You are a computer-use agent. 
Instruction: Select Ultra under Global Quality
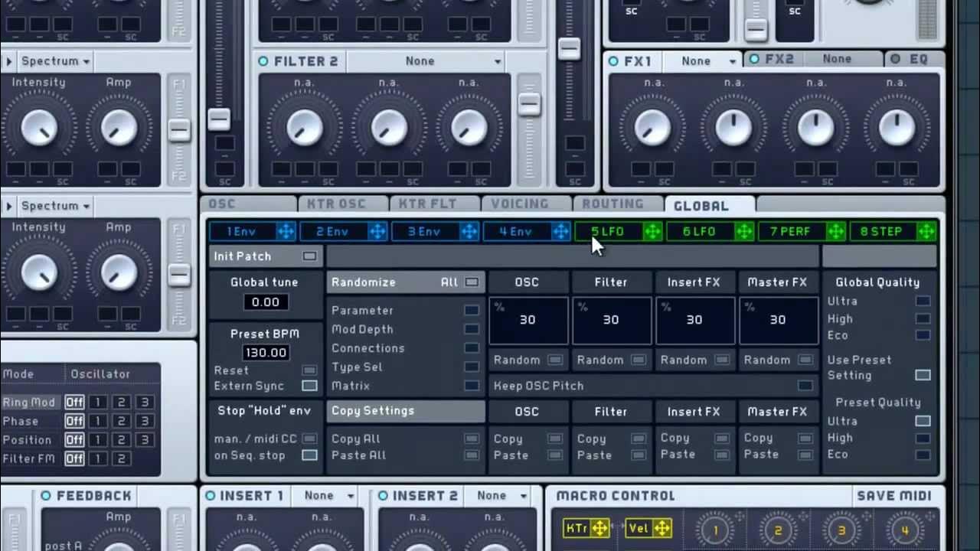point(923,302)
